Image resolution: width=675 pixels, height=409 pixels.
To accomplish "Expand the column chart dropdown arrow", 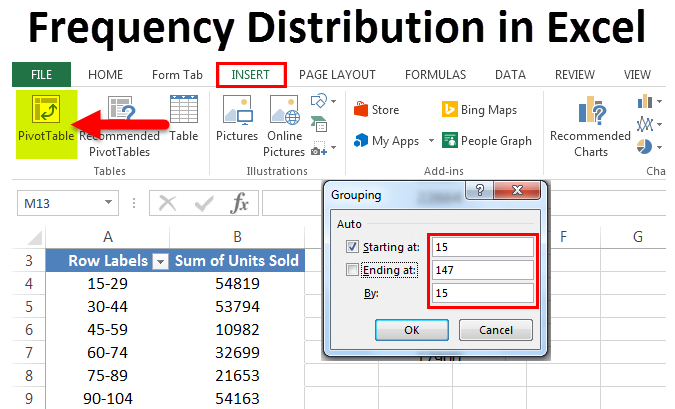I will tap(660, 102).
